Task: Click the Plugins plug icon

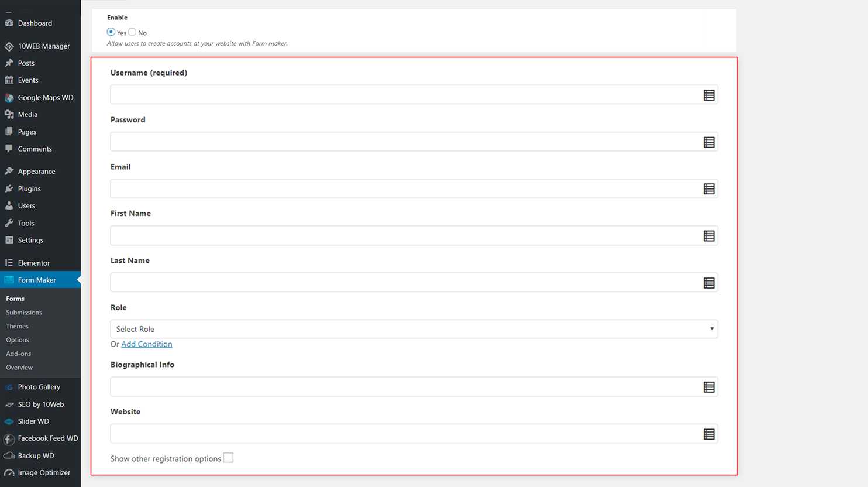Action: coord(9,188)
